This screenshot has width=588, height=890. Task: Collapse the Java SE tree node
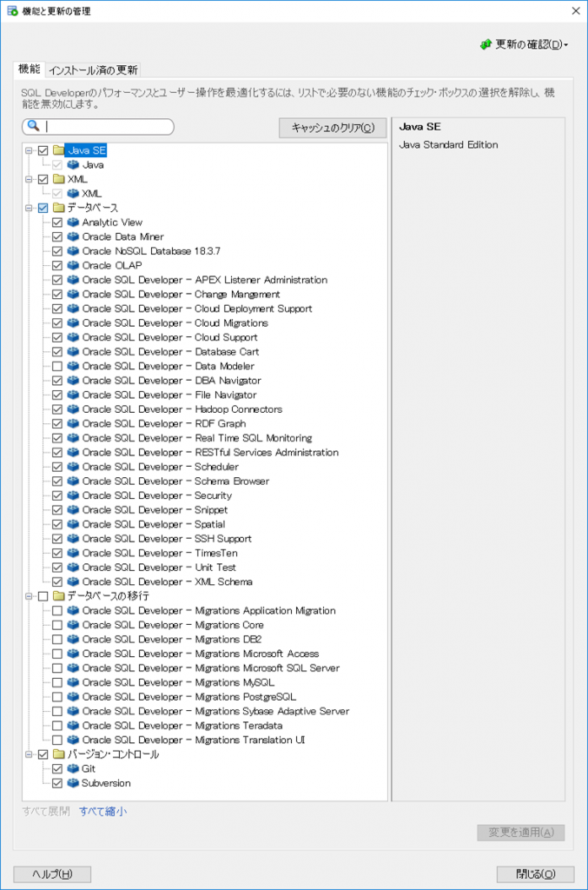(x=29, y=150)
